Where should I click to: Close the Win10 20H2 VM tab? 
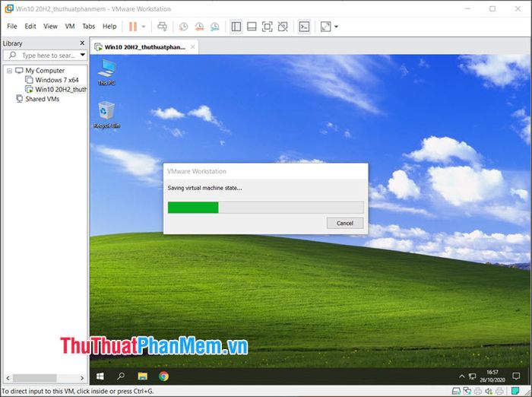click(x=193, y=47)
